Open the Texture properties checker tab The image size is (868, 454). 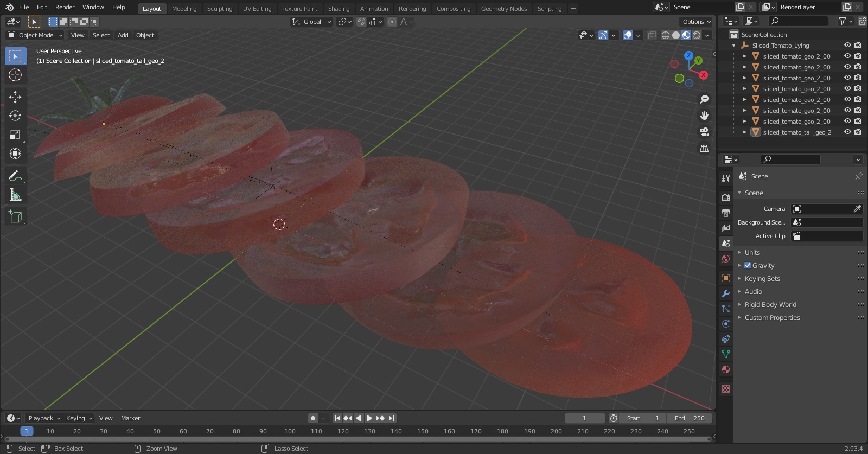pos(726,389)
